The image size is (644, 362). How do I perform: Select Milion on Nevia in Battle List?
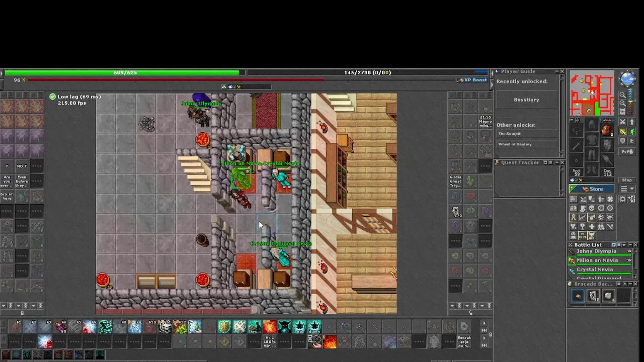[x=600, y=262]
